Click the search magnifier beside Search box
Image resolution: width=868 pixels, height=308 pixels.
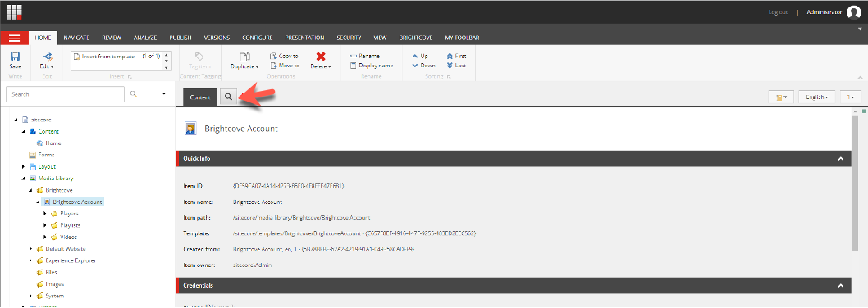pos(134,94)
